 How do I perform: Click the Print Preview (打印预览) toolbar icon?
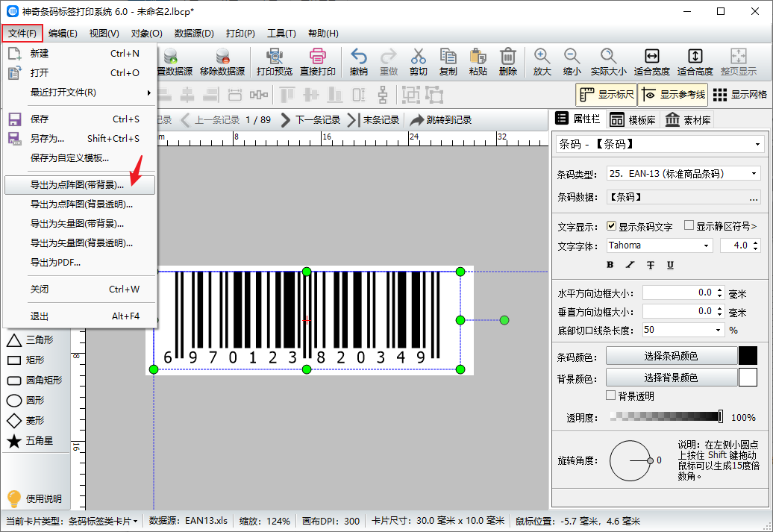click(x=274, y=62)
